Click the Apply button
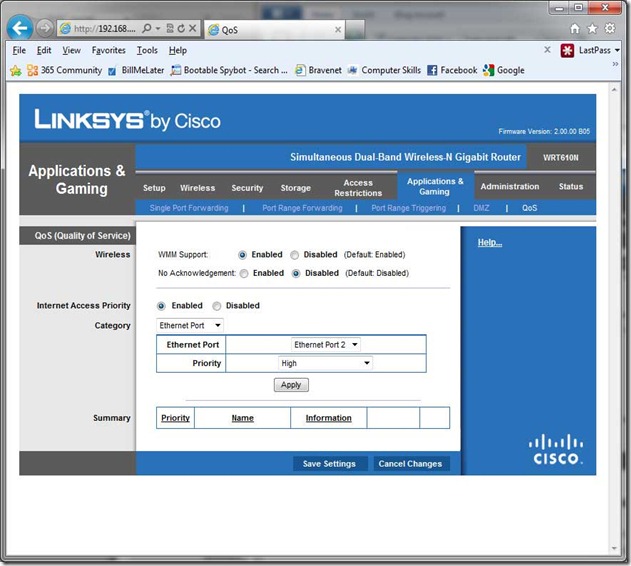631x566 pixels. point(291,385)
